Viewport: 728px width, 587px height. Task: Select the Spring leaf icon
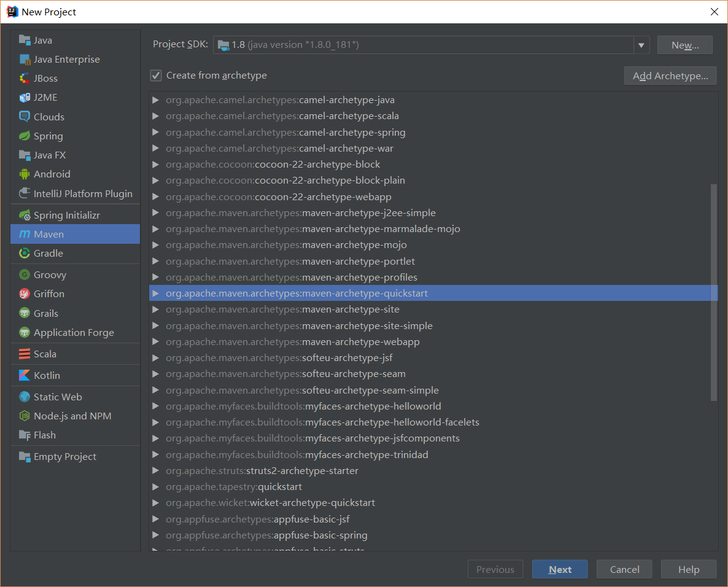point(25,136)
